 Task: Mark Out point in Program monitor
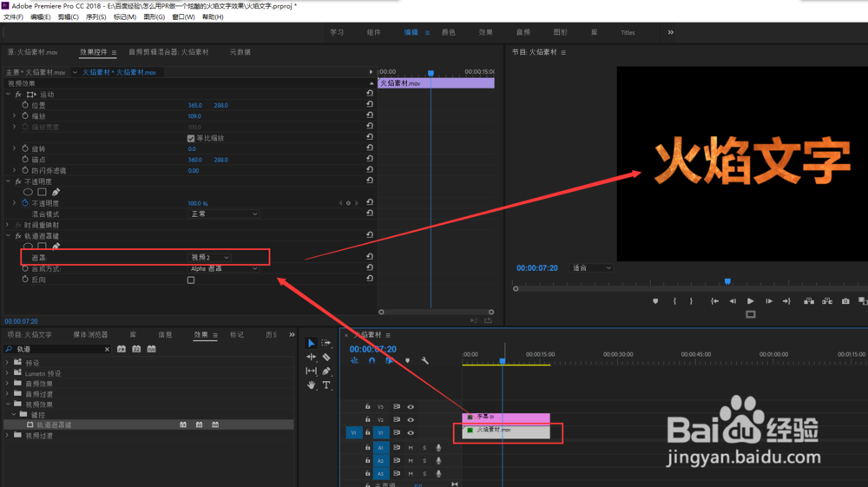[x=691, y=301]
